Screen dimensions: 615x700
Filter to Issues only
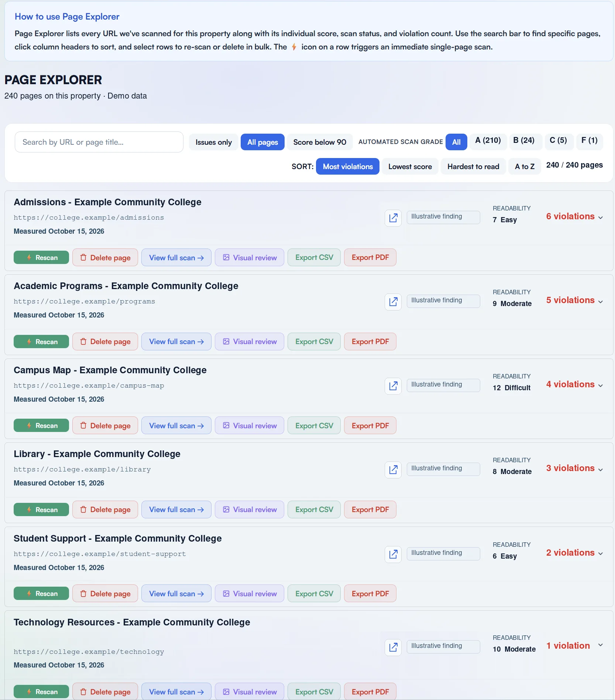(x=214, y=142)
